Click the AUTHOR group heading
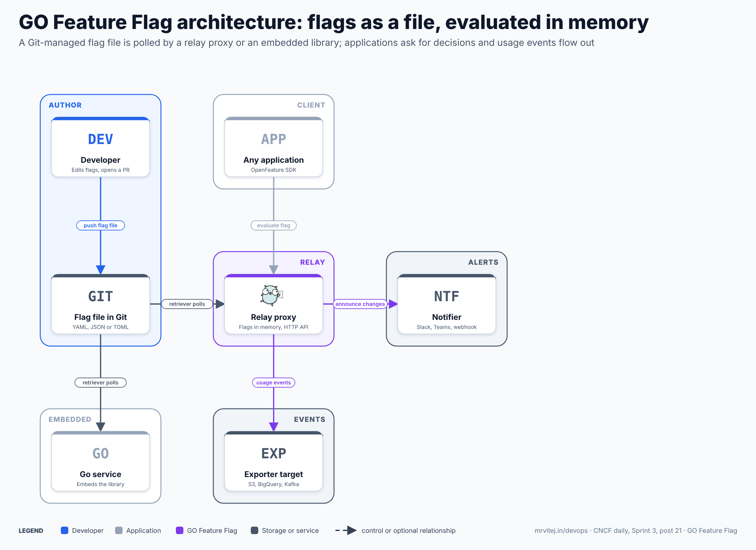Viewport: 756px width, 550px height. [x=65, y=105]
